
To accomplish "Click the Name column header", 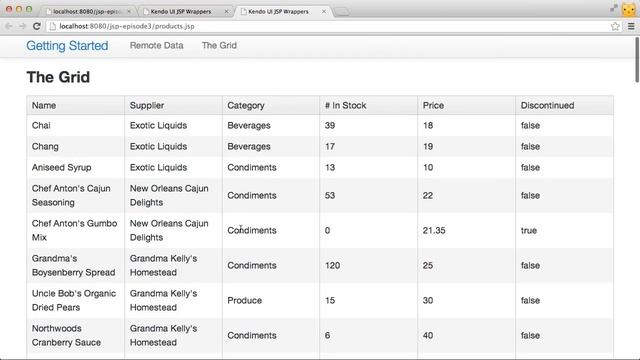I will [76, 105].
